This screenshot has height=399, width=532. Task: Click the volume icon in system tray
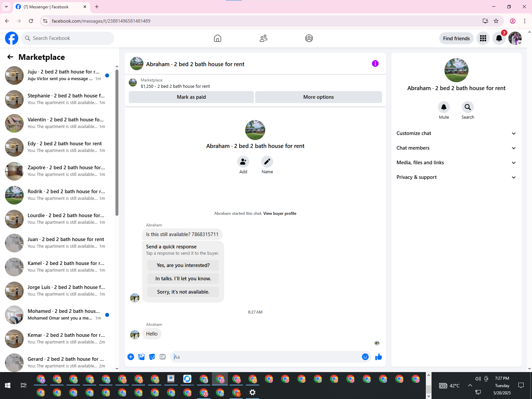(478, 379)
